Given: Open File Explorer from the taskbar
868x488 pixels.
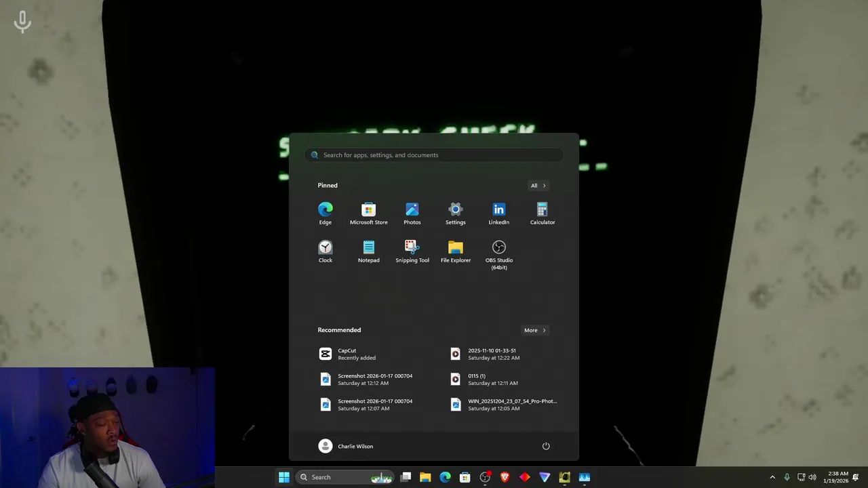Looking at the screenshot, I should (x=425, y=477).
